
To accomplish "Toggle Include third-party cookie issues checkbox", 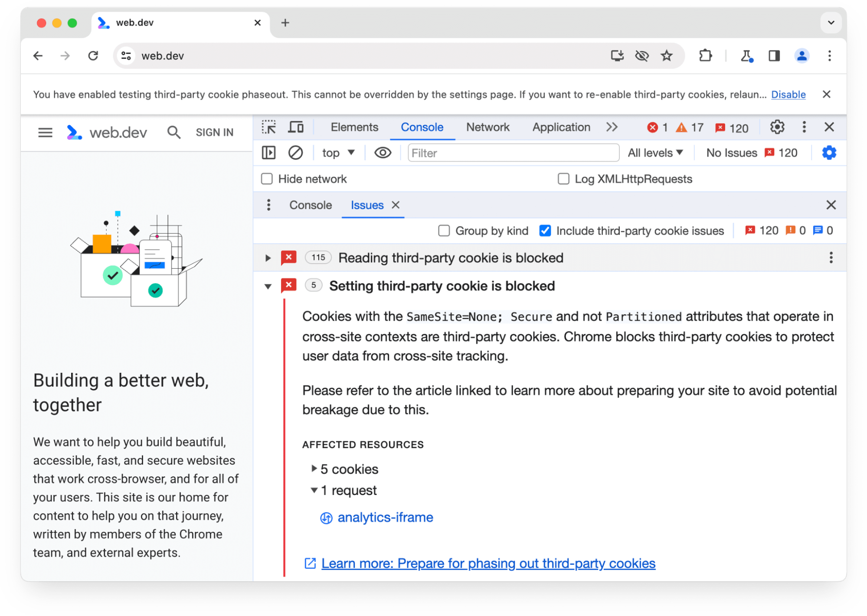I will click(546, 231).
